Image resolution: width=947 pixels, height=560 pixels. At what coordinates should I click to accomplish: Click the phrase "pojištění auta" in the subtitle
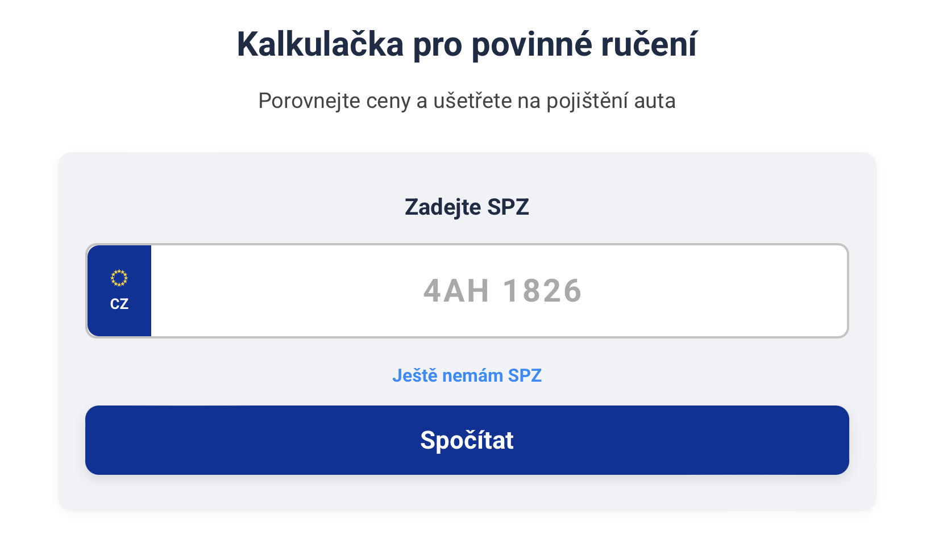pos(610,101)
